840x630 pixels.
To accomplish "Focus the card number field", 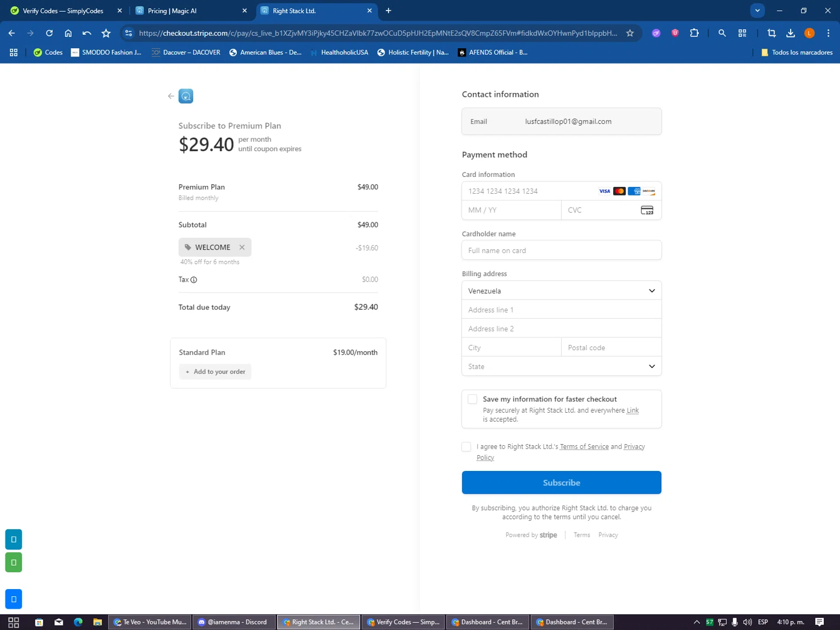I will [562, 191].
